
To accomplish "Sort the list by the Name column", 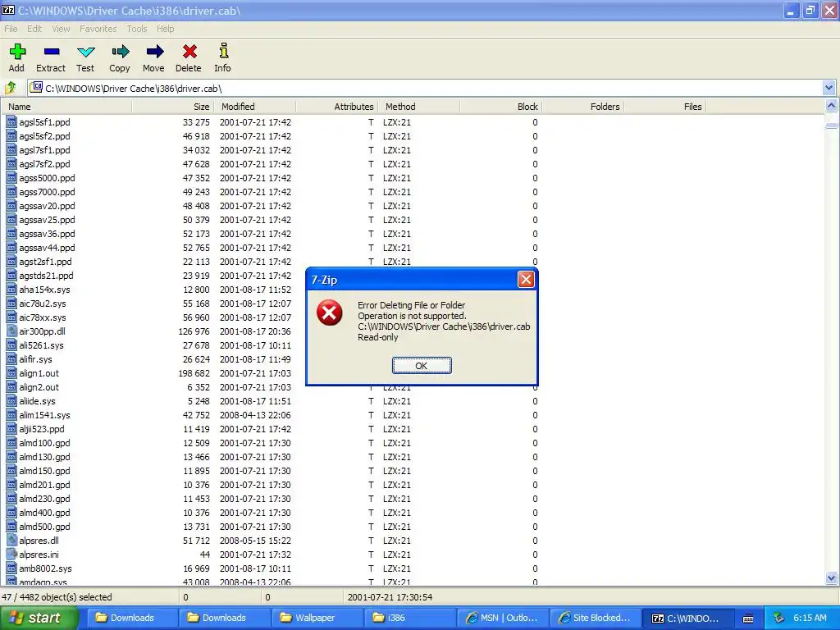I will 66,107.
